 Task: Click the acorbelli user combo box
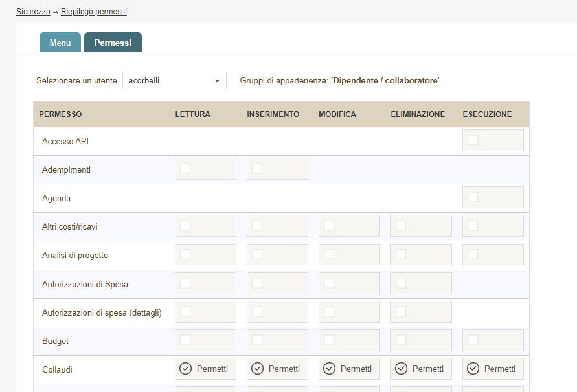[168, 81]
